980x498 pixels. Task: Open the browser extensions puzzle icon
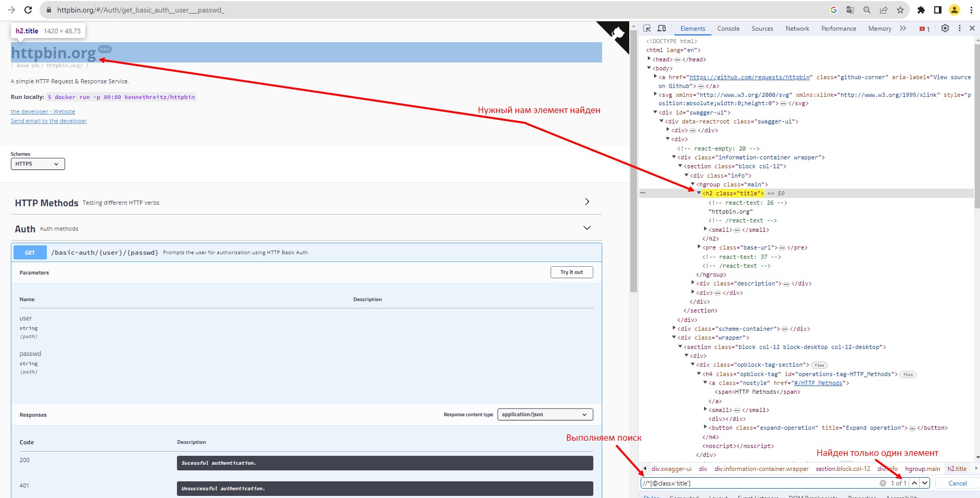[921, 10]
